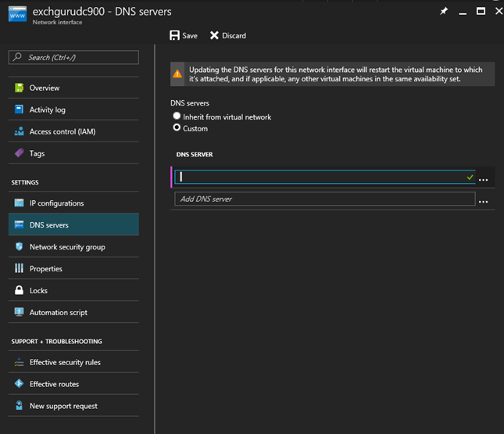Click the Add DNS server field
Viewport: 504px width, 434px height.
(324, 199)
